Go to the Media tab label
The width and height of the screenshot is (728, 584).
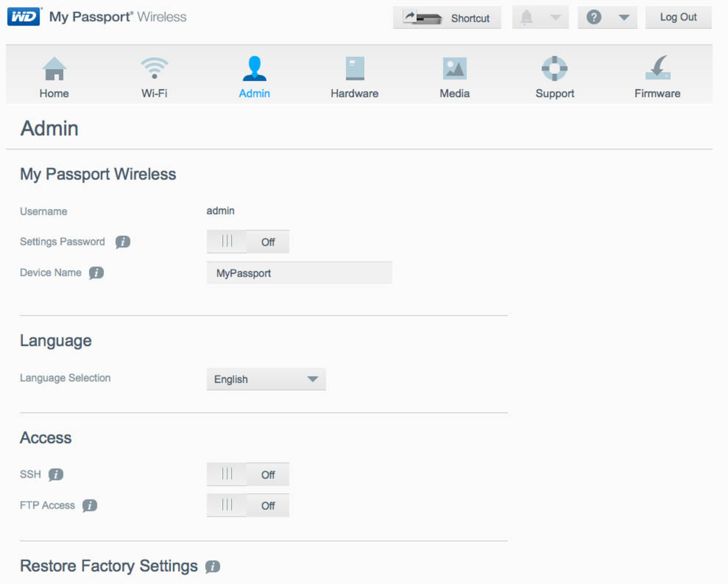coord(455,93)
